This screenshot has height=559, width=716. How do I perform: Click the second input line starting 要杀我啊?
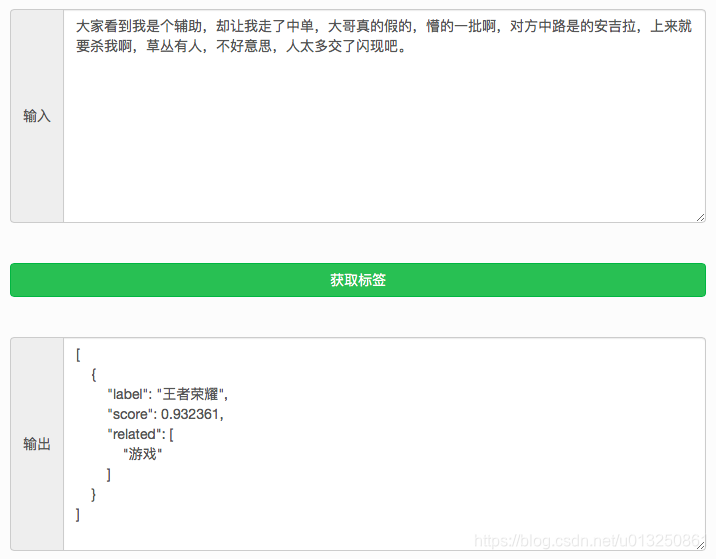241,46
